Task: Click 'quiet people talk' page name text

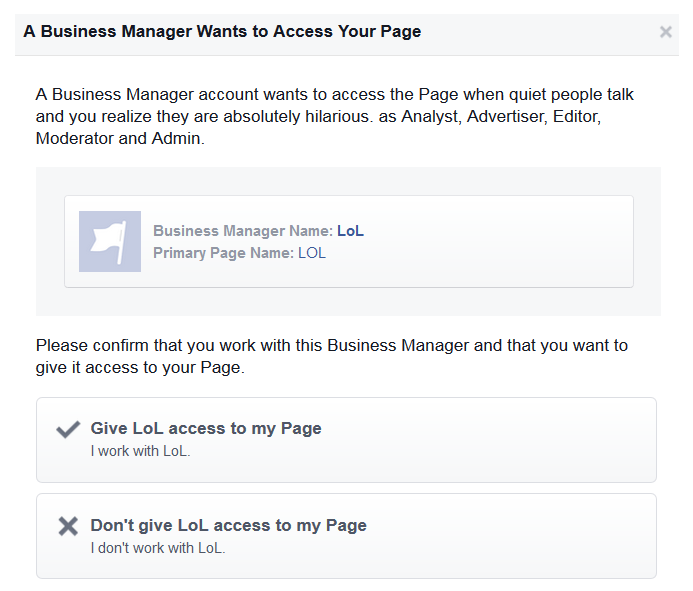Action: pos(571,95)
